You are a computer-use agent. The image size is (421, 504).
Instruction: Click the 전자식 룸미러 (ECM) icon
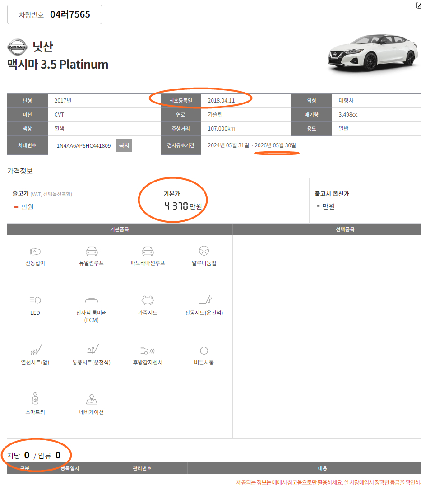92,300
